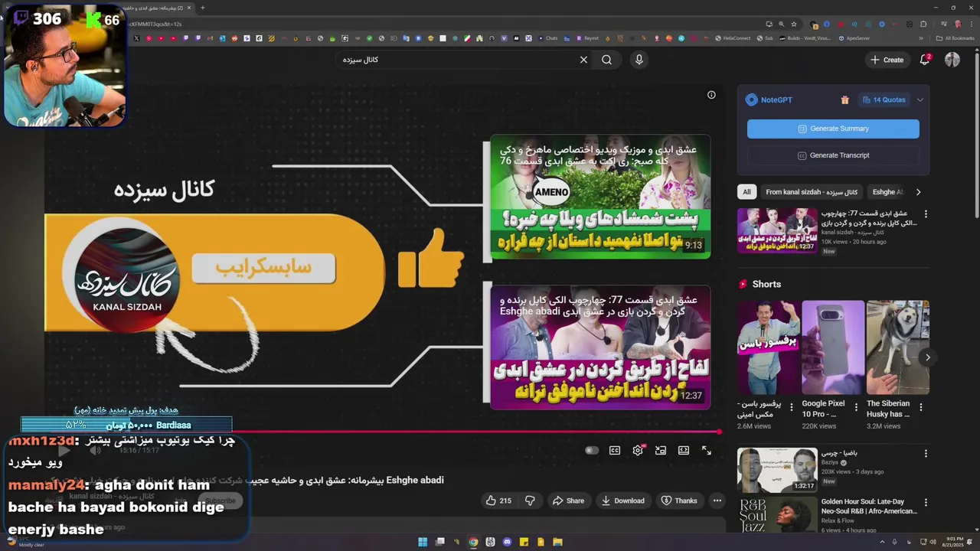Open the Create menu
The height and width of the screenshot is (551, 980).
tap(887, 60)
